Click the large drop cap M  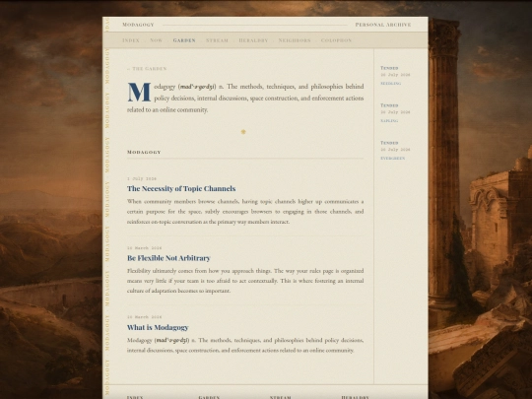139,93
